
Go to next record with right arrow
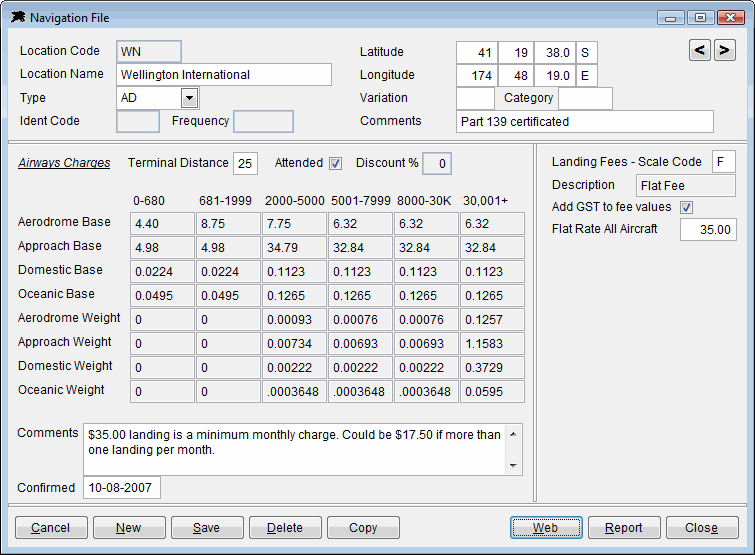(725, 50)
